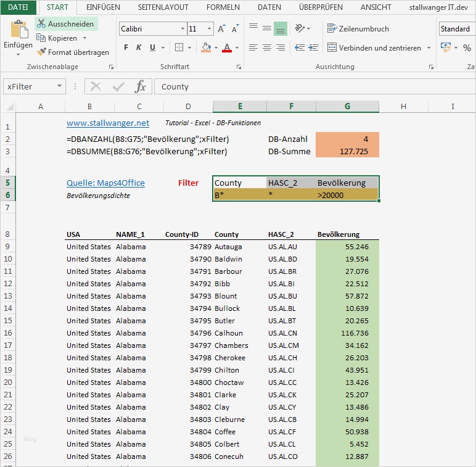The width and height of the screenshot is (476, 467).
Task: Select row 16 header
Action: click(8, 333)
